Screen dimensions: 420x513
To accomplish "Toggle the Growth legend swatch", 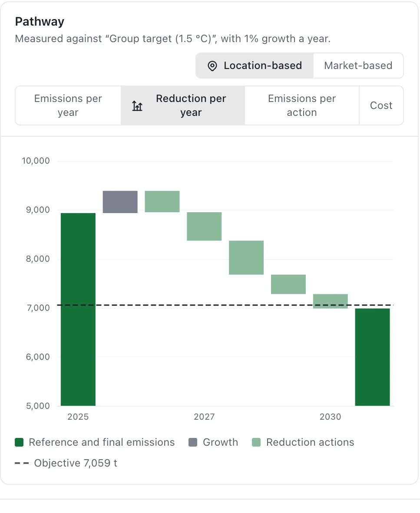I will [193, 442].
